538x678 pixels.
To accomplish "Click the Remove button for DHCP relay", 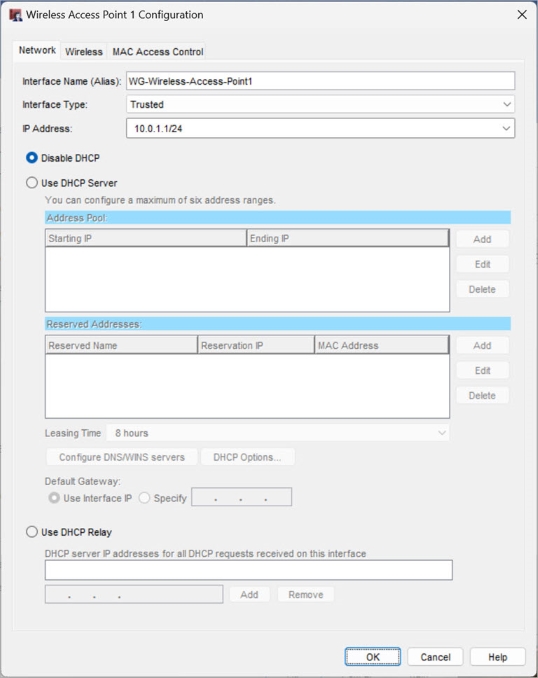I will pyautogui.click(x=306, y=595).
